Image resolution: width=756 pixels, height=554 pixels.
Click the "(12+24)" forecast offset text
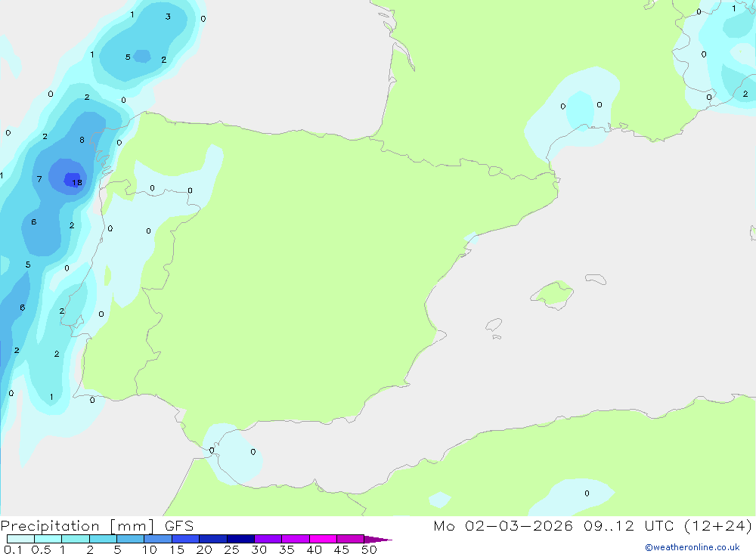718,525
